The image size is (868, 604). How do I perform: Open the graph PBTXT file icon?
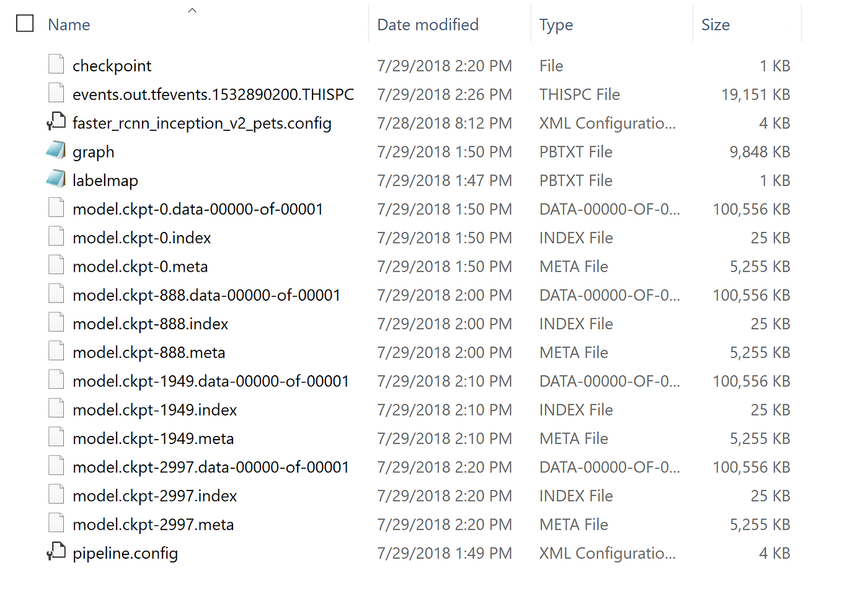pos(56,150)
